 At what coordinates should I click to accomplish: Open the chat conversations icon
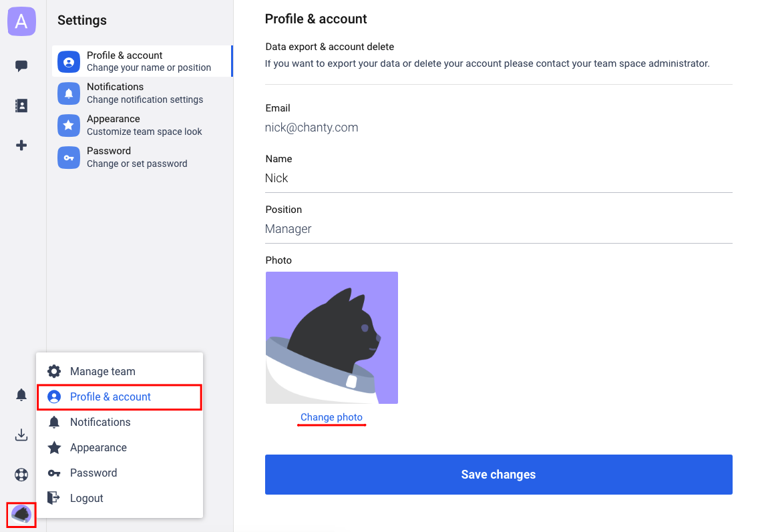pyautogui.click(x=21, y=65)
